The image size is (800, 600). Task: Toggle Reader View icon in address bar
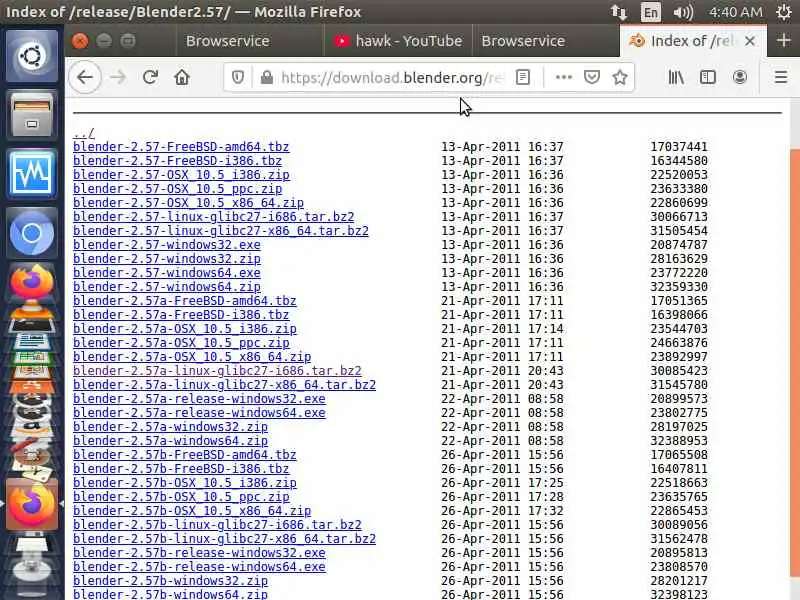(x=523, y=78)
